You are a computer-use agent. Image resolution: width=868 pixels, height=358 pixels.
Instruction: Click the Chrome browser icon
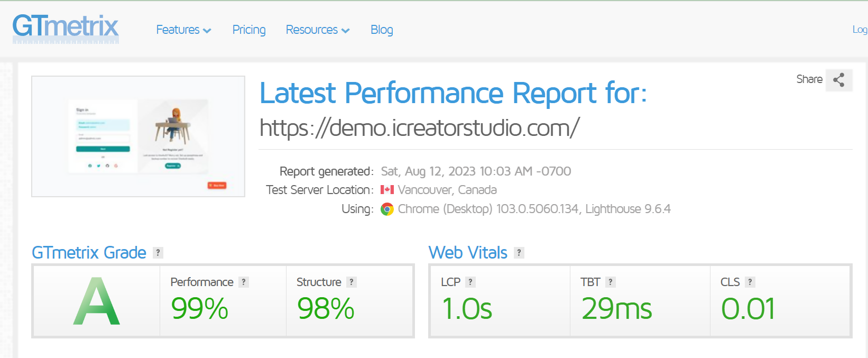click(x=387, y=209)
